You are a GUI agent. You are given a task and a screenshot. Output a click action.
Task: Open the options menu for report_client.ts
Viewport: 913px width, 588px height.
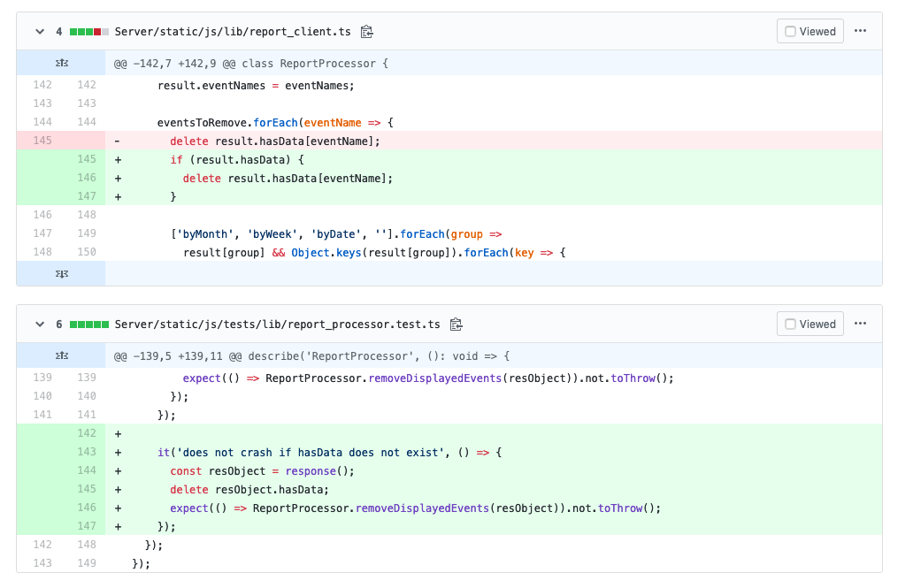point(860,31)
